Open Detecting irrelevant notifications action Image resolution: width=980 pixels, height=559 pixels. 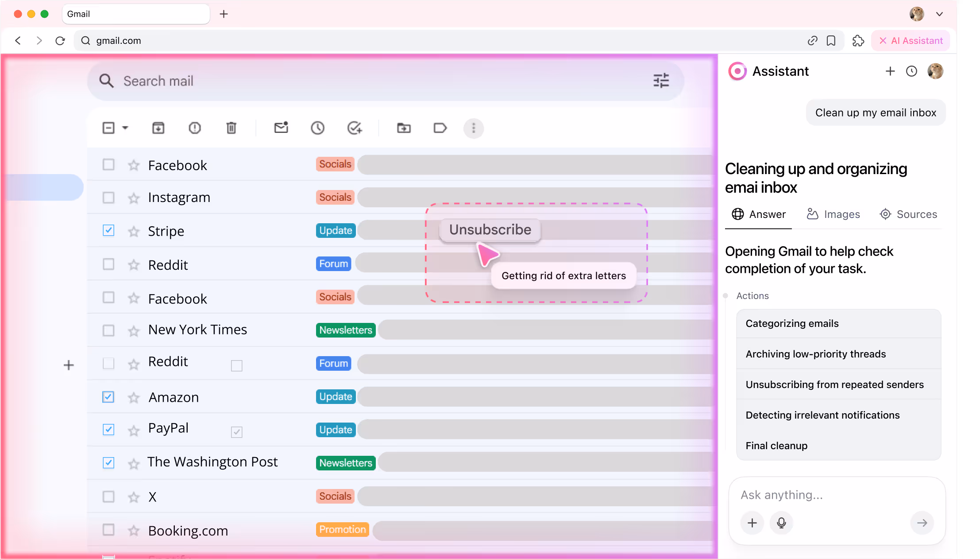[838, 415]
